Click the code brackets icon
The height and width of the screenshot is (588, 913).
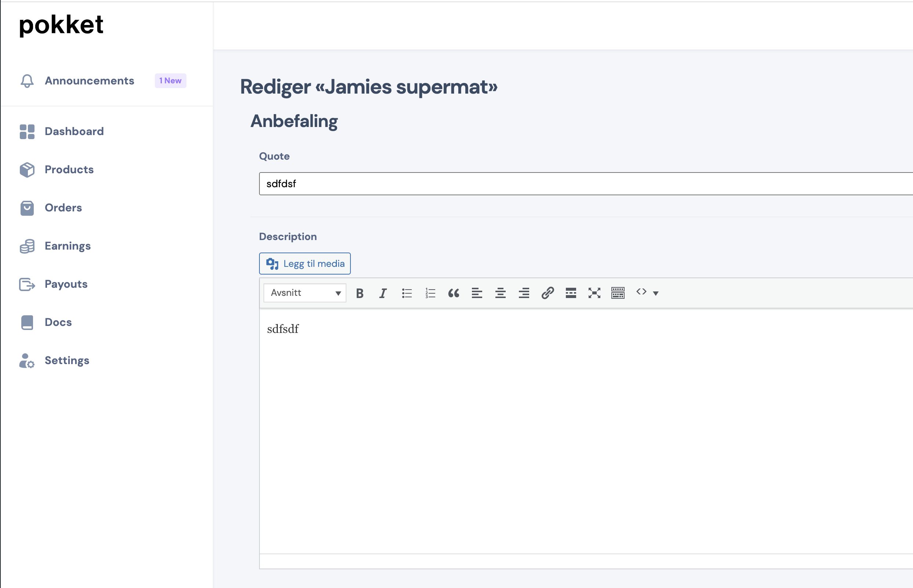click(x=641, y=292)
